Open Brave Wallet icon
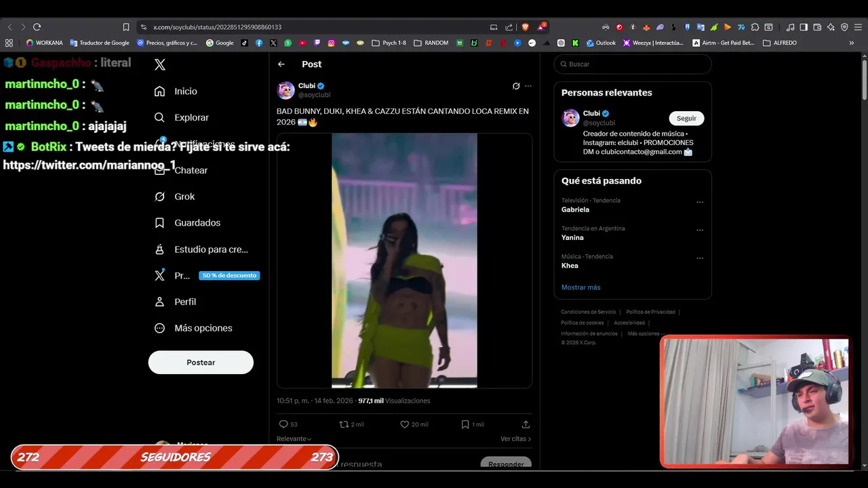The width and height of the screenshot is (868, 488). (x=817, y=27)
